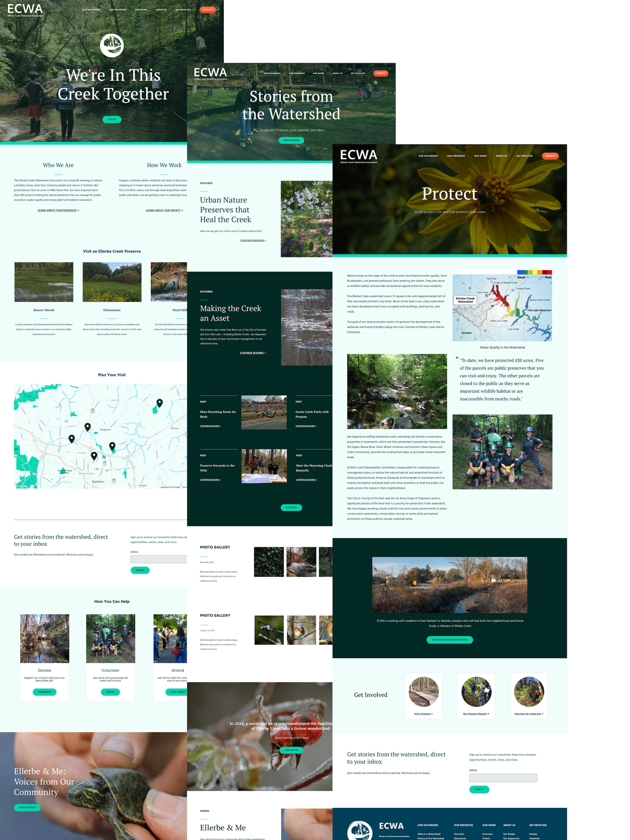Click the ECWA wordmark logo on the Protect page
This screenshot has width=630, height=840.
click(359, 156)
